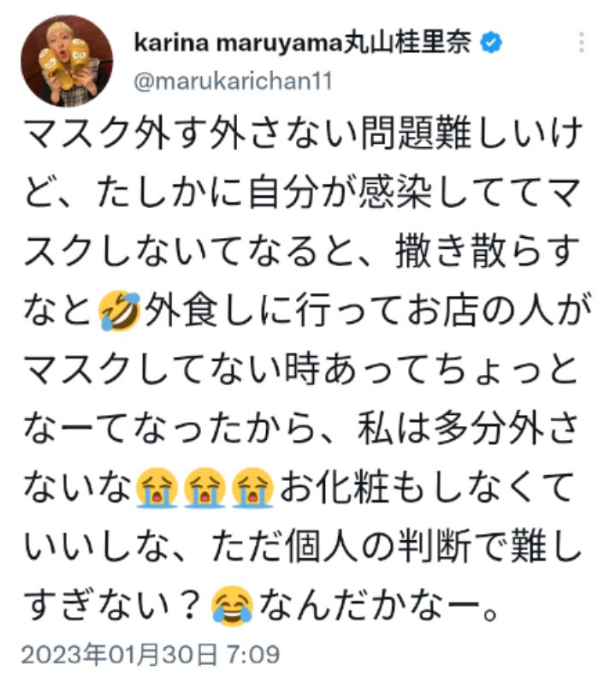The image size is (616, 677).
Task: Click the rolling-on-floor laughing emoji
Action: pyautogui.click(x=120, y=311)
